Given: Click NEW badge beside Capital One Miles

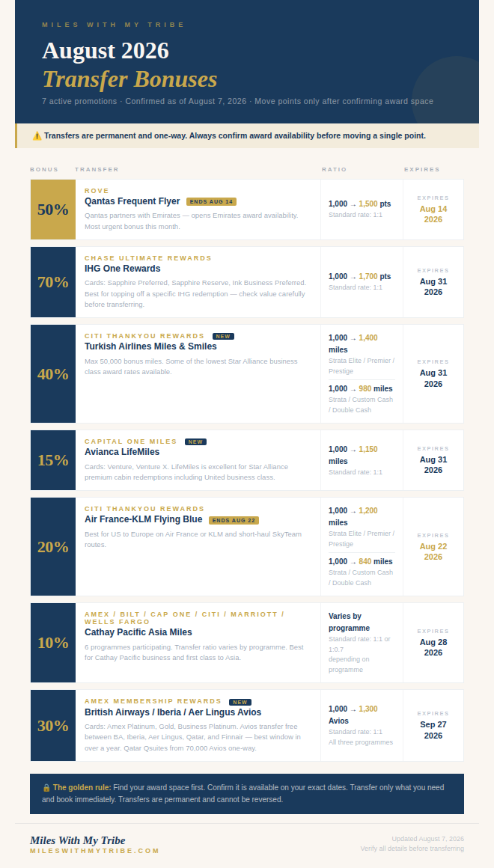Looking at the screenshot, I should (x=195, y=441).
